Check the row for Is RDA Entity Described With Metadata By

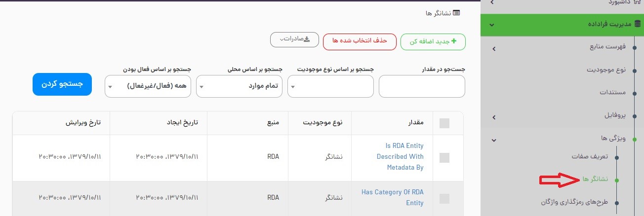[x=444, y=157]
